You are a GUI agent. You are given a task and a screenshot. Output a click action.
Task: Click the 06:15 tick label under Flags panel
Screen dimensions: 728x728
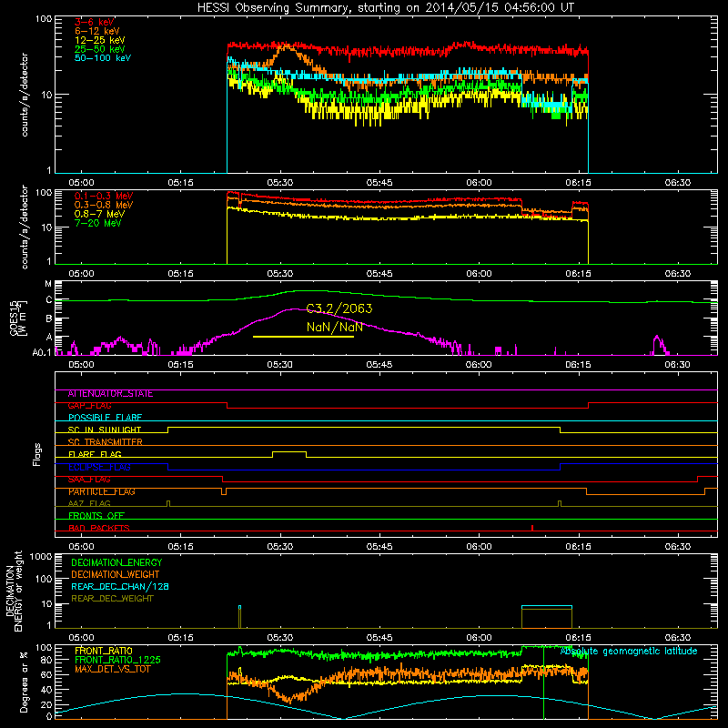pos(578,547)
